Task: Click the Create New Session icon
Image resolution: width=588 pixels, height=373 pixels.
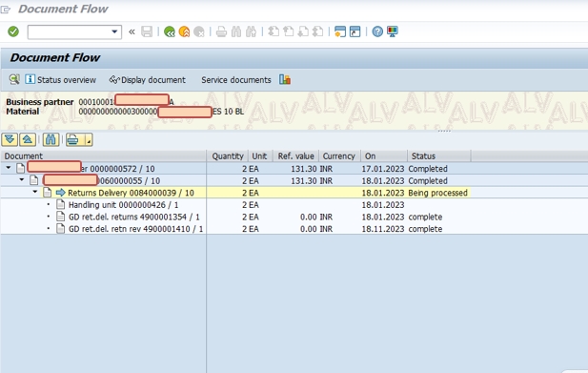Action: (x=340, y=31)
